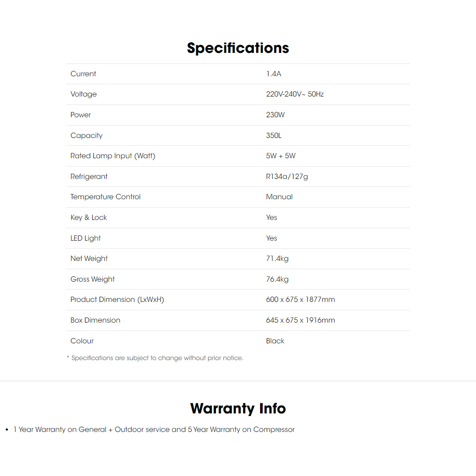The height and width of the screenshot is (476, 476).
Task: Select the Current row label
Action: [x=83, y=74]
